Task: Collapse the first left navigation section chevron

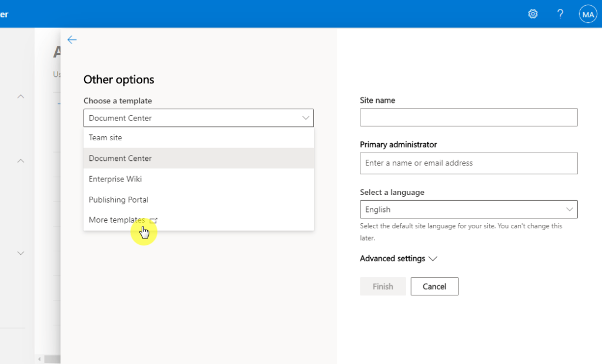Action: click(21, 97)
